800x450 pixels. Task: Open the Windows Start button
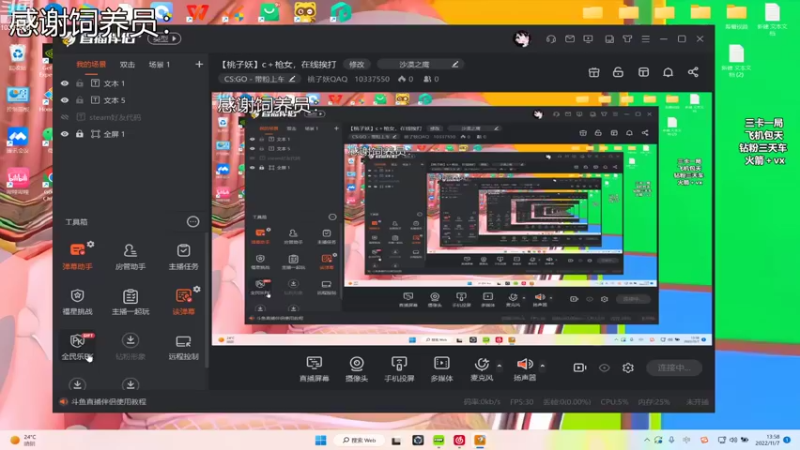[320, 440]
